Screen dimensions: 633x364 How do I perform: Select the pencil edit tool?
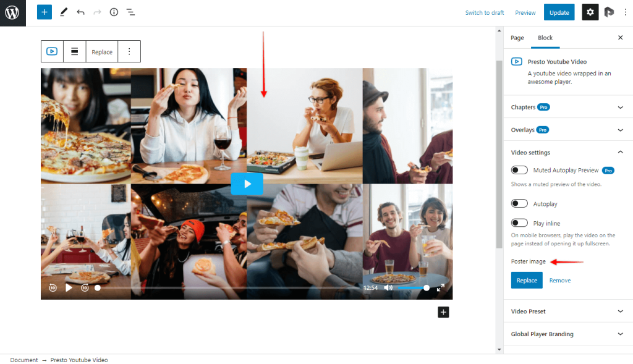pyautogui.click(x=64, y=12)
